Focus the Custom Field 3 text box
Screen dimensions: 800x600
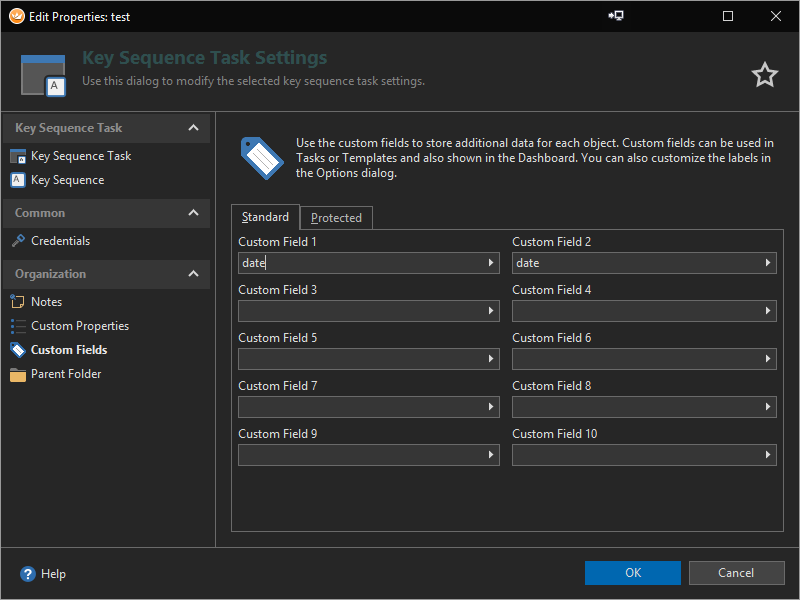[361, 311]
